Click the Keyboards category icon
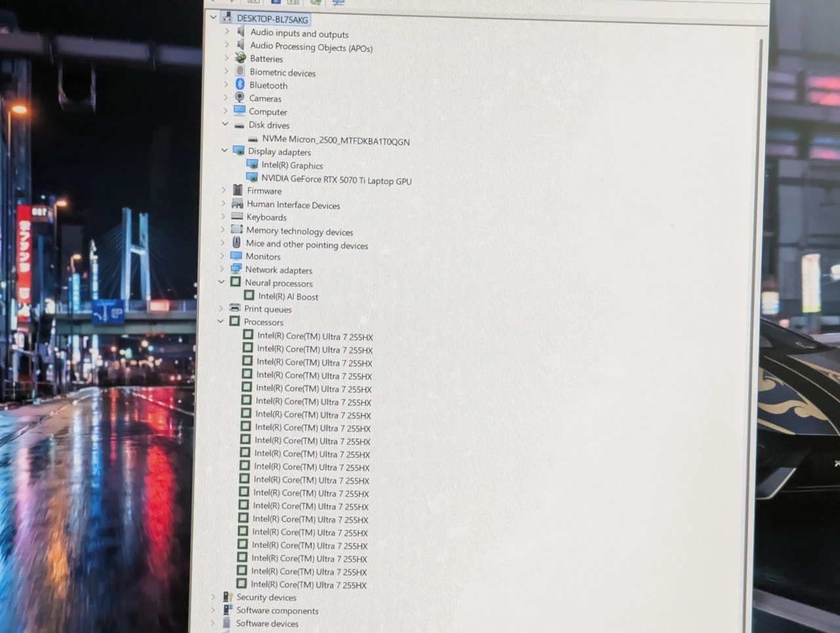840x633 pixels. coord(237,216)
